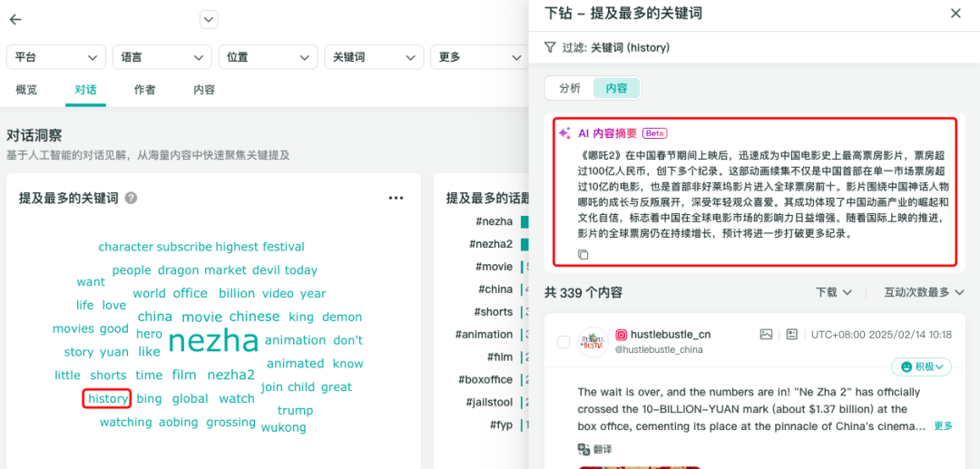Screen dimensions: 980x469
Task: Click the hashtag #animation
Action: tap(484, 334)
